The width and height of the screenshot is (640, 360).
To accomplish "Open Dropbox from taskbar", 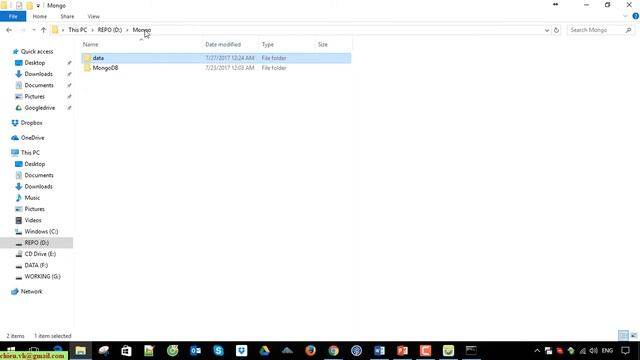I will coord(241,351).
